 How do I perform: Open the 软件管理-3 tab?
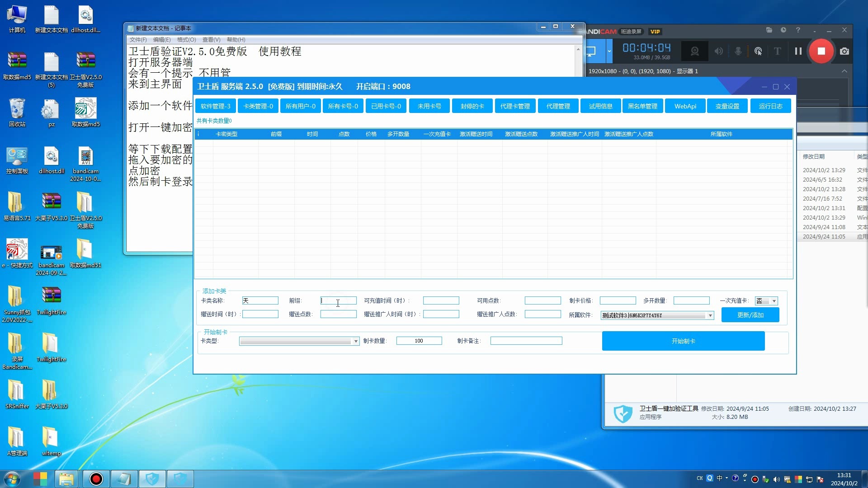pos(216,106)
